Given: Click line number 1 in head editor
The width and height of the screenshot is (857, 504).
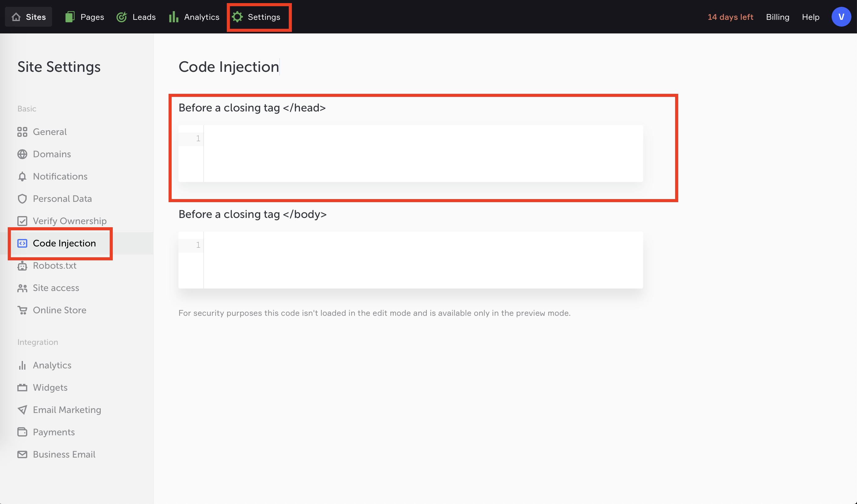Looking at the screenshot, I should 198,139.
